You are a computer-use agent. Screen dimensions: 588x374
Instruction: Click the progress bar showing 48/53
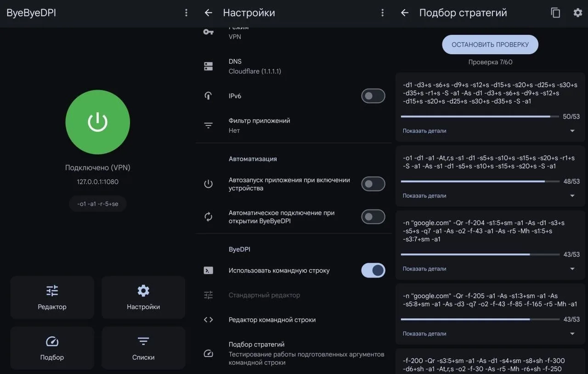pyautogui.click(x=480, y=181)
